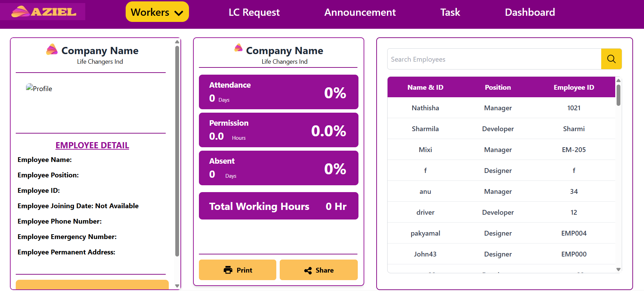The width and height of the screenshot is (644, 301).
Task: Expand the Workers dropdown menu
Action: point(157,12)
